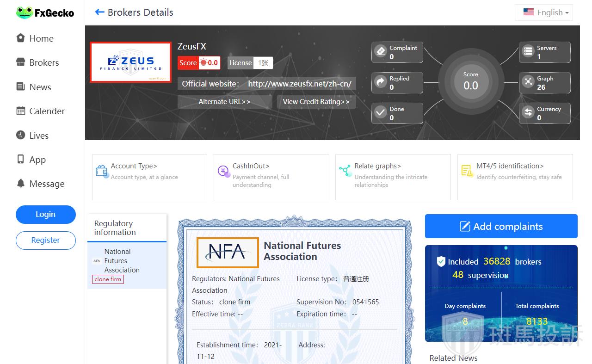Click the Replied arrow icon
592x364 pixels.
tap(381, 82)
